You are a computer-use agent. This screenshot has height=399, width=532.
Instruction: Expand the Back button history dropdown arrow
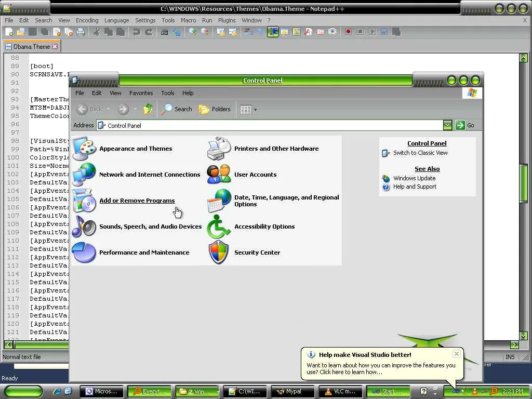pyautogui.click(x=108, y=109)
